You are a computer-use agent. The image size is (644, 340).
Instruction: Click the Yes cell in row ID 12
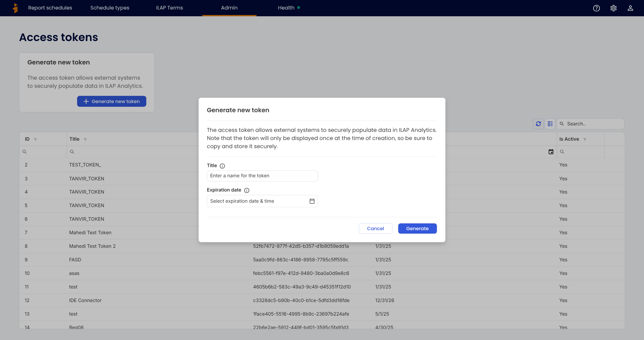point(563,300)
